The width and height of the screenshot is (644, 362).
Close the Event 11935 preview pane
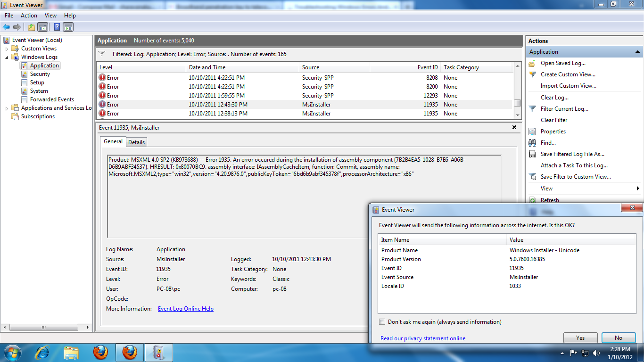pyautogui.click(x=514, y=127)
